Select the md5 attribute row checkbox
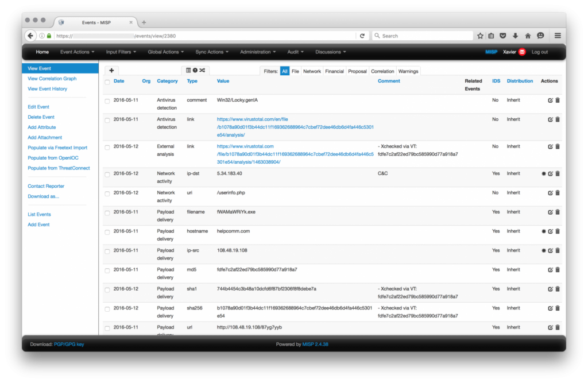The height and width of the screenshot is (383, 588). (x=107, y=270)
